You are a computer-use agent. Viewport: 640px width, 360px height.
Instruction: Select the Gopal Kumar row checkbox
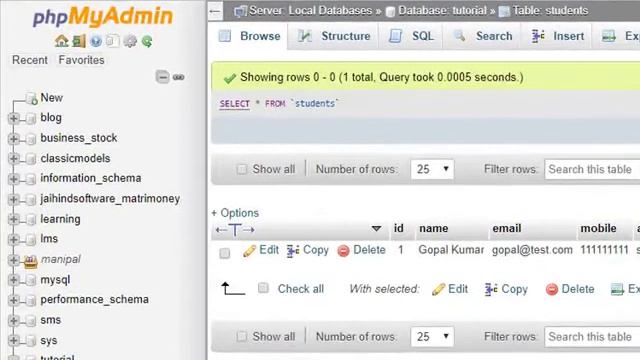224,253
